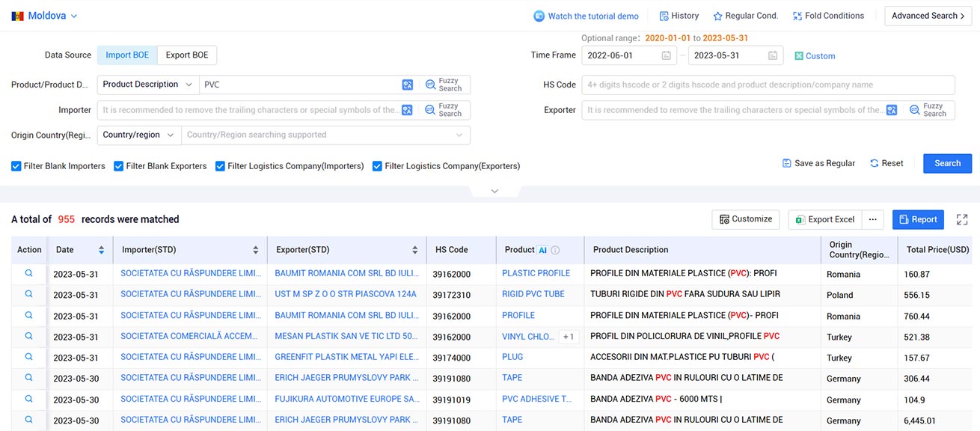Click the info icon in Product header
980x431 pixels.
[x=555, y=251]
